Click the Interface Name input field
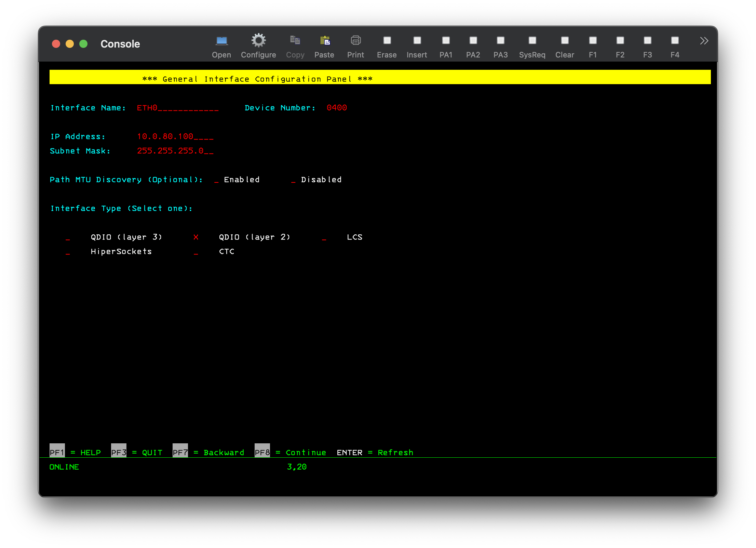Viewport: 756px width, 548px height. tap(175, 107)
